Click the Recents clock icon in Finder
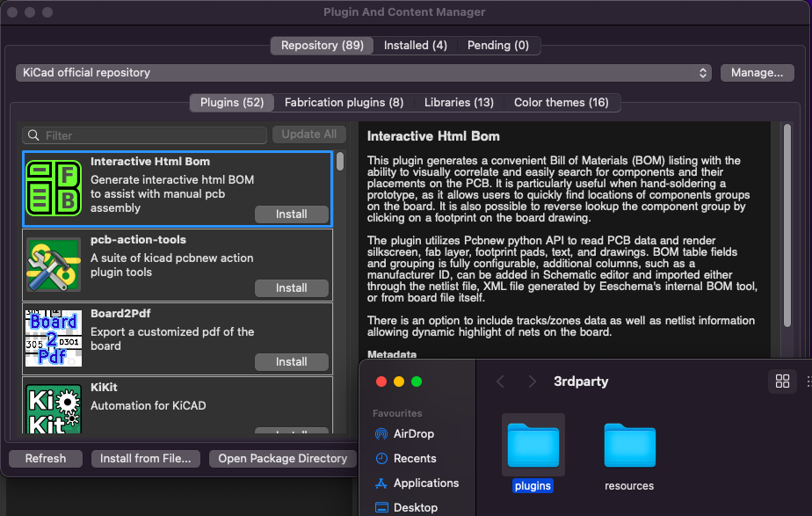The height and width of the screenshot is (516, 812). point(381,458)
